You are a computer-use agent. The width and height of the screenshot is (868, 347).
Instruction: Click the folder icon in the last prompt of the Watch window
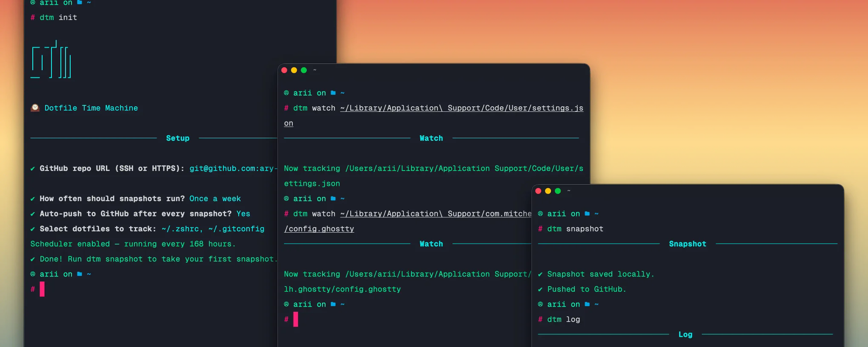333,304
